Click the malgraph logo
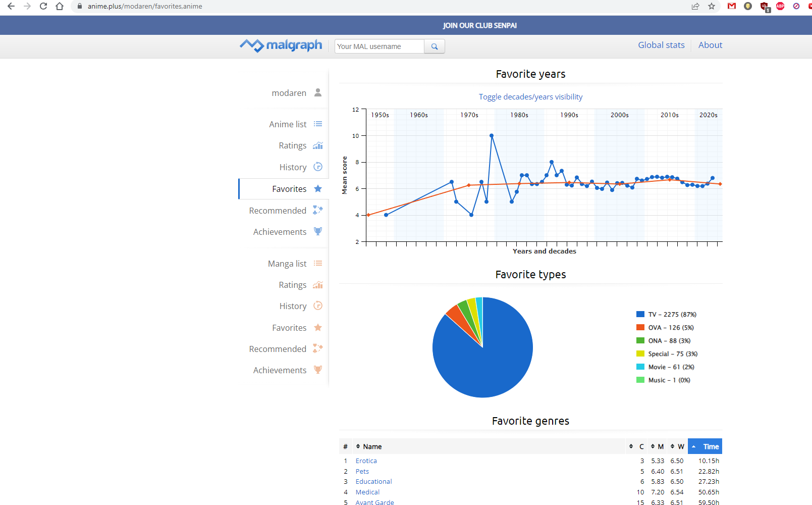 point(281,45)
